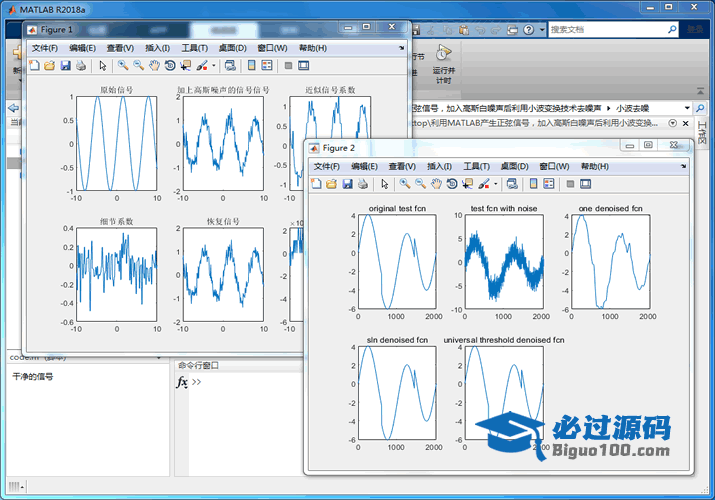The image size is (715, 500).
Task: Insert colorbar in Figure 1
Action: [251, 66]
